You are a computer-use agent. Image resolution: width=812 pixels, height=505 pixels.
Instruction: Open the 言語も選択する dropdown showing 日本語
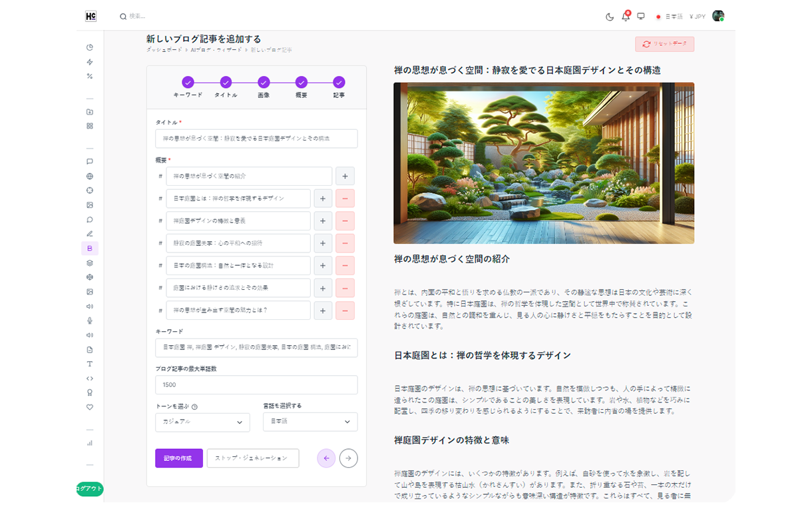[x=310, y=422]
